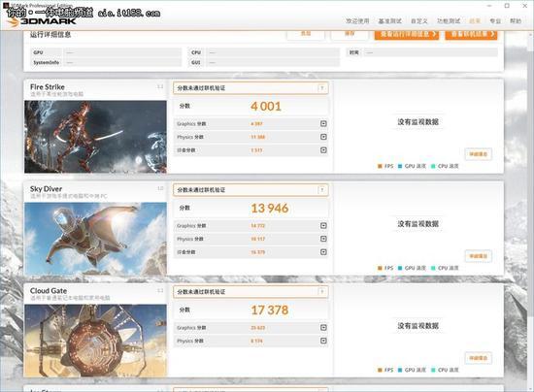Click the 3DMark logo in header
This screenshot has height=392, width=534.
(41, 21)
